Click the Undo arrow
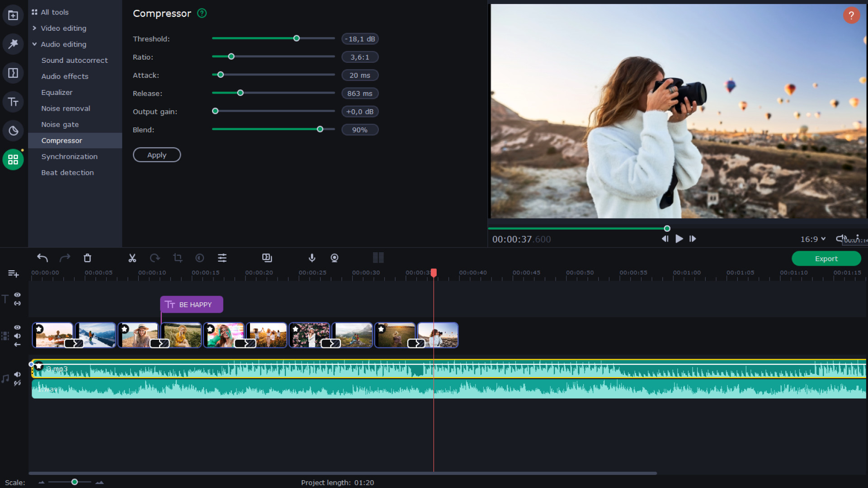This screenshot has height=488, width=868. [x=42, y=258]
